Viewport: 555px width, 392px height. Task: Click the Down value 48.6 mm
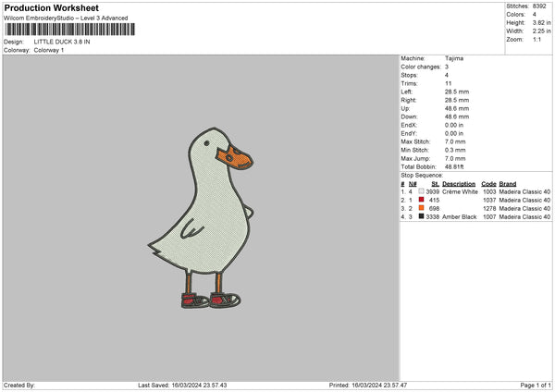click(x=457, y=116)
